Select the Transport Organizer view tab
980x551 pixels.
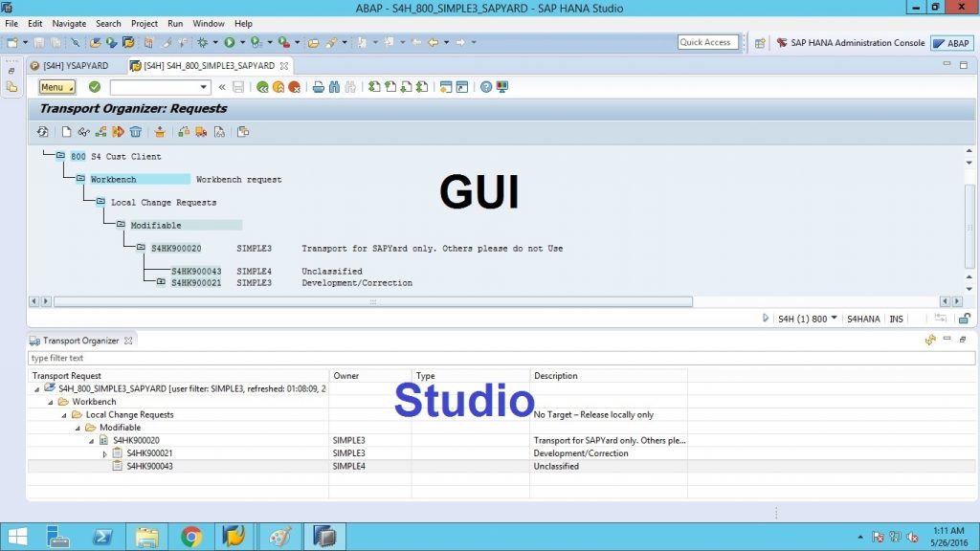[x=80, y=341]
